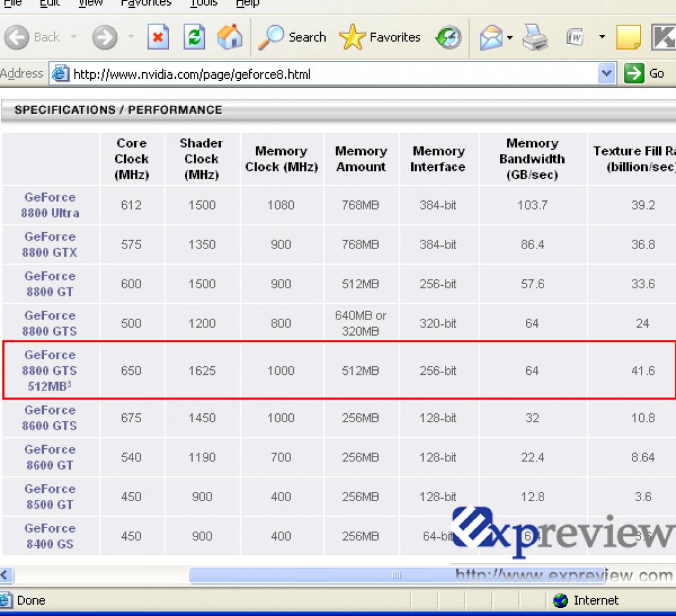
Task: Print page using printer icon
Action: [535, 37]
